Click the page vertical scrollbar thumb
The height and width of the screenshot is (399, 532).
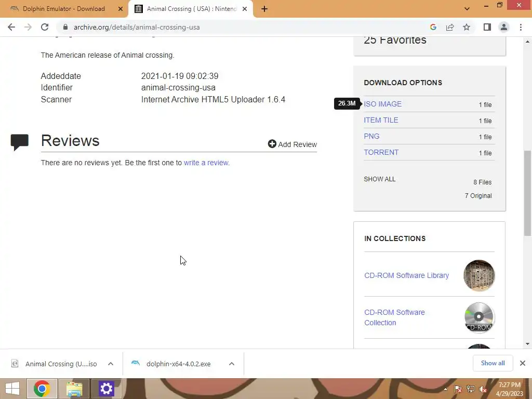click(x=527, y=193)
